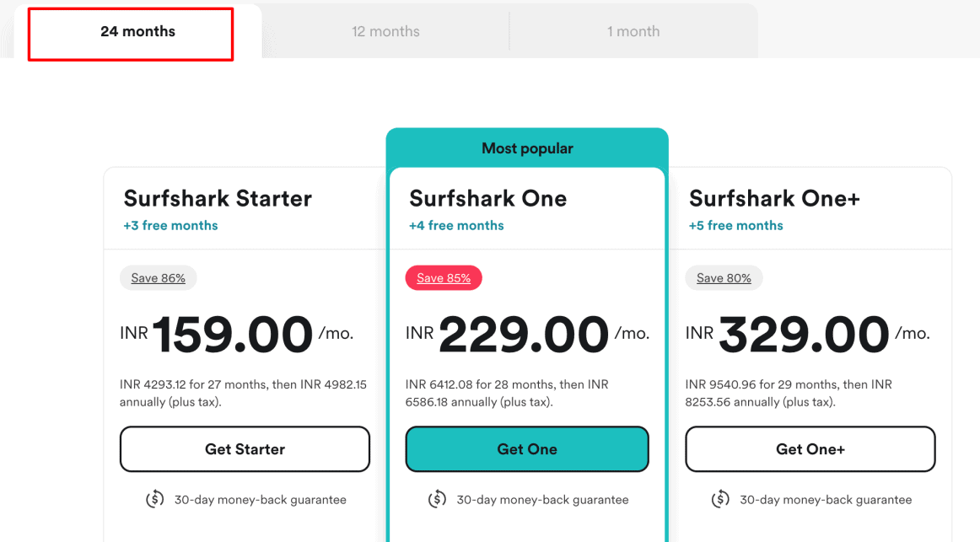Click the Surfshark One+ plan title
This screenshot has height=542, width=980.
774,199
